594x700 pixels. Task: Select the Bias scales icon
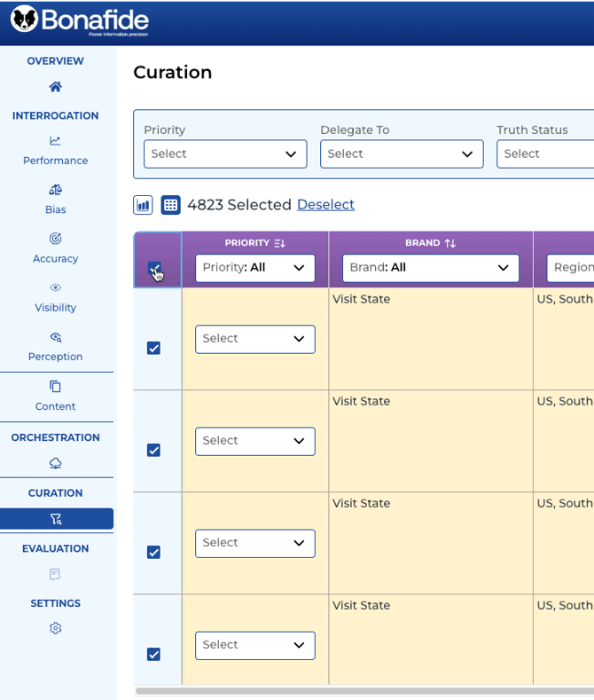pyautogui.click(x=56, y=190)
